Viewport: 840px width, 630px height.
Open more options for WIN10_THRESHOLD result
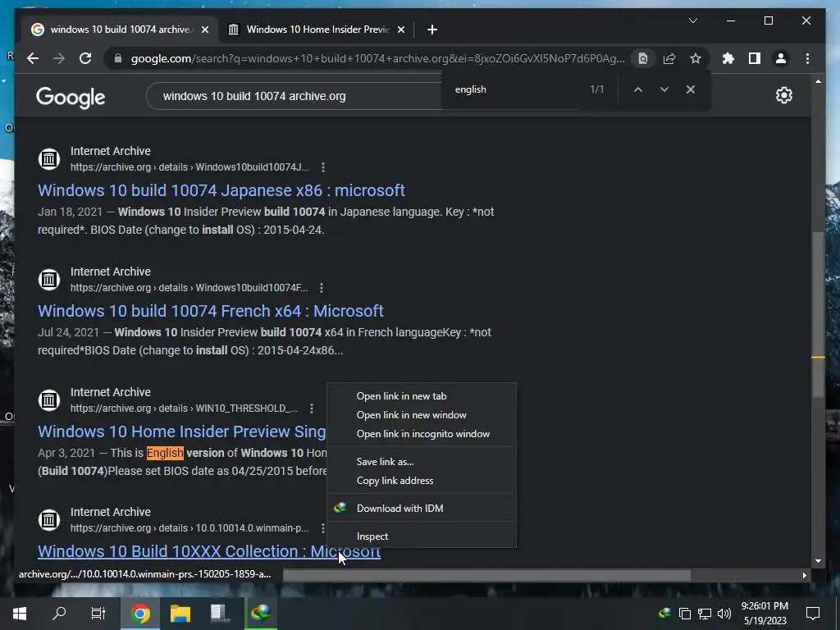[x=311, y=409]
